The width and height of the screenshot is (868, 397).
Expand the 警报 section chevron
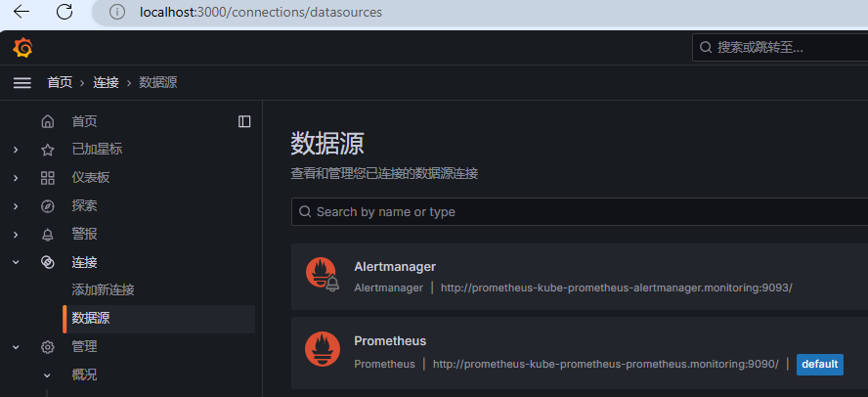point(16,235)
